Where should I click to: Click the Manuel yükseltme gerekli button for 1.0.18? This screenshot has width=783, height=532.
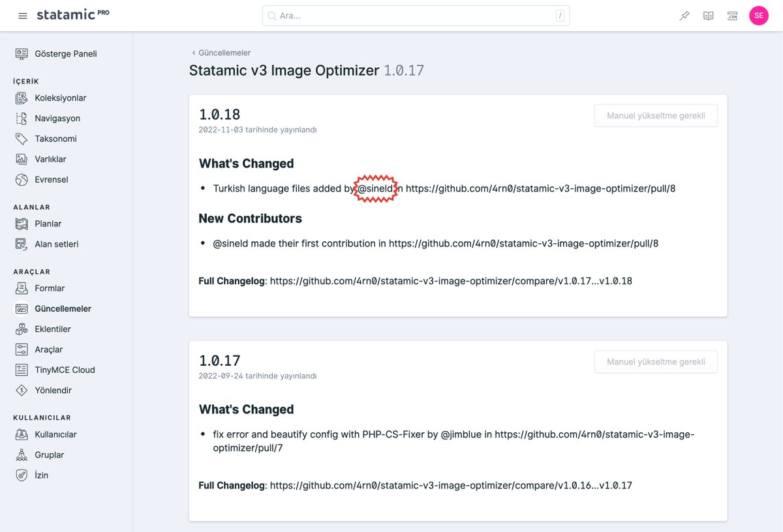click(655, 115)
